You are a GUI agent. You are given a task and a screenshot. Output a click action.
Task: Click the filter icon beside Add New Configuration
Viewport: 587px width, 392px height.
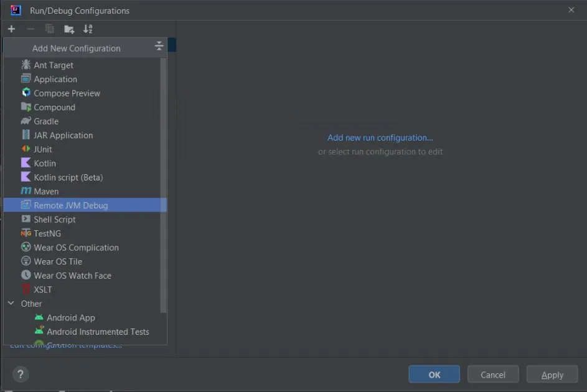(159, 45)
